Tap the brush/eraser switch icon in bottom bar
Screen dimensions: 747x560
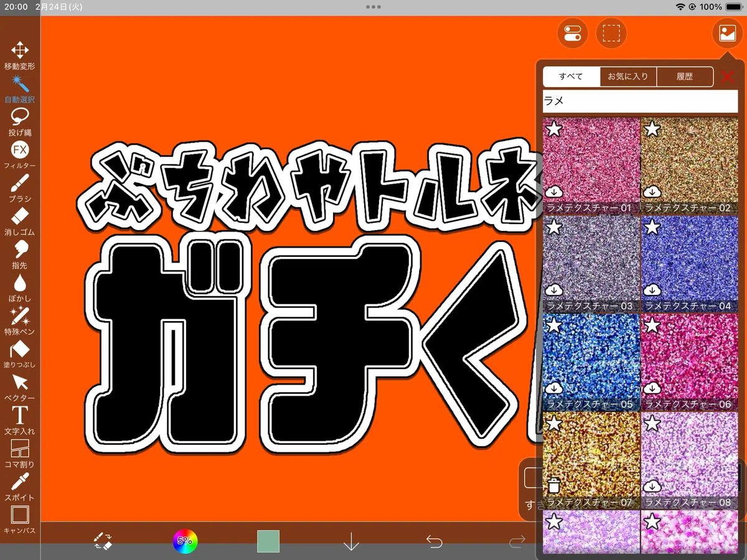point(103,541)
